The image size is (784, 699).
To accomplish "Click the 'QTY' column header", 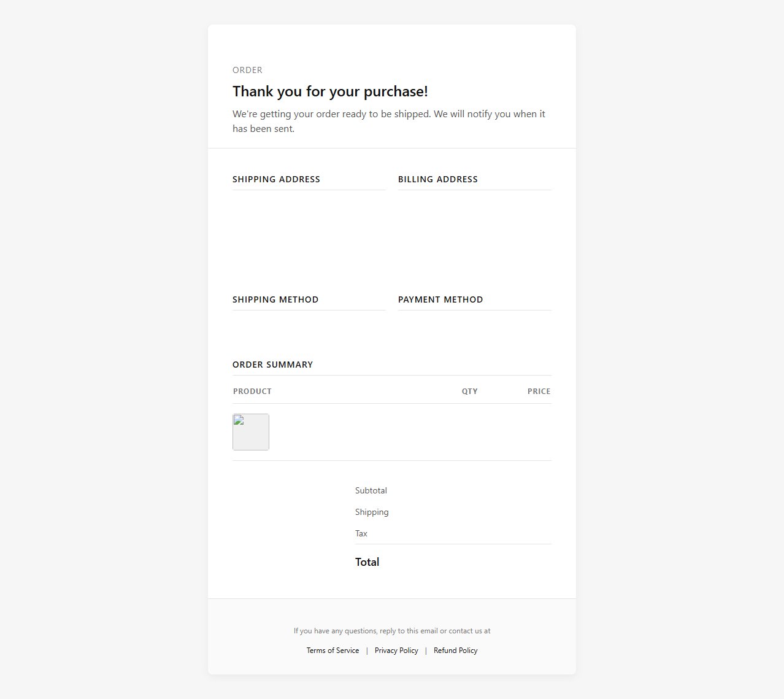I will click(x=470, y=392).
